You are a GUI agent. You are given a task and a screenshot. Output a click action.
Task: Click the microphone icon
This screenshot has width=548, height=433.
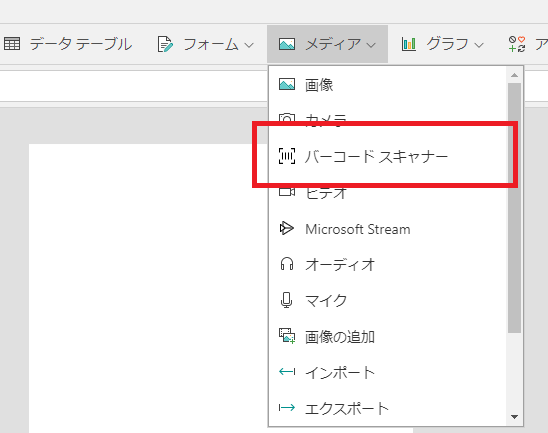(287, 300)
